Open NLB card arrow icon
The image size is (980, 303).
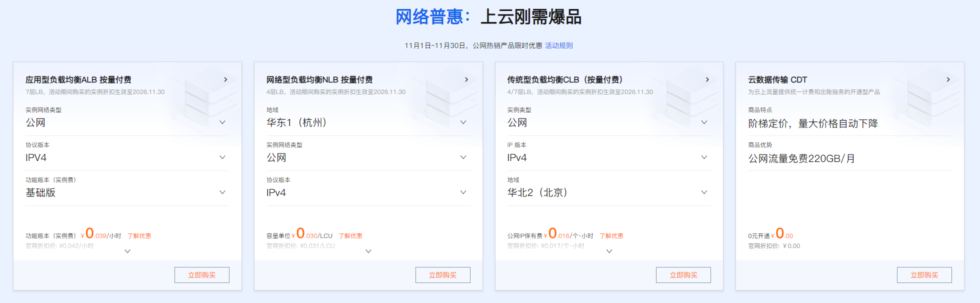[x=466, y=79]
